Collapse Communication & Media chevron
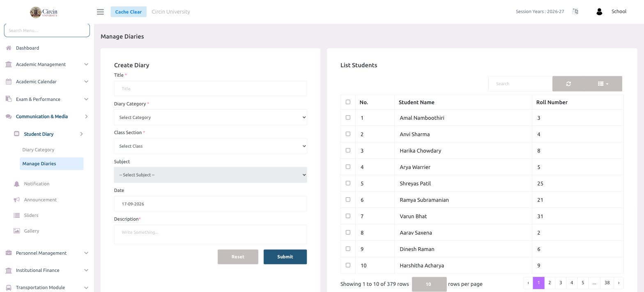 click(x=86, y=116)
